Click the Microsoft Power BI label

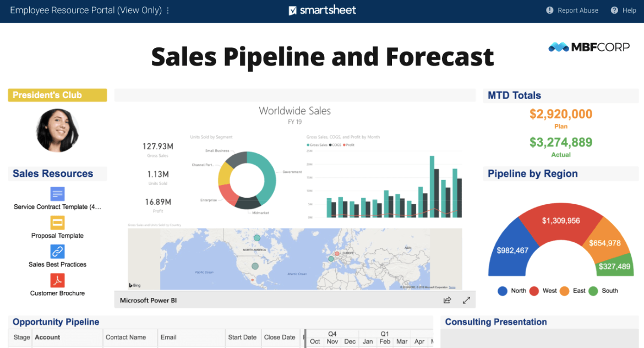point(148,300)
